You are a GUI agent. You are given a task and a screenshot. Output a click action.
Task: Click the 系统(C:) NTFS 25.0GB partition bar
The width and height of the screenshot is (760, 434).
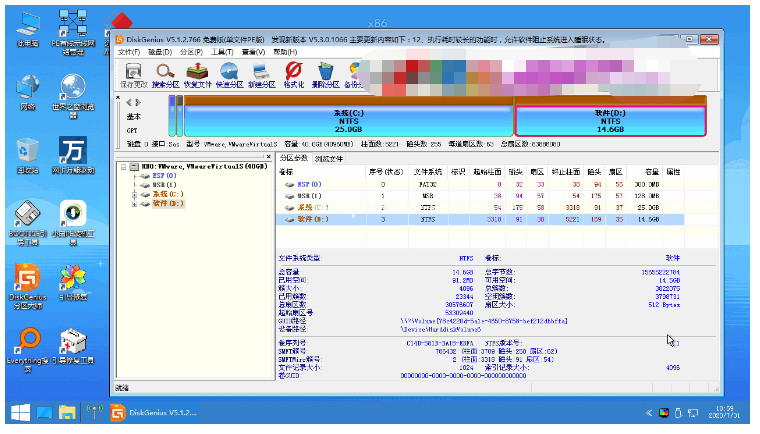point(347,120)
